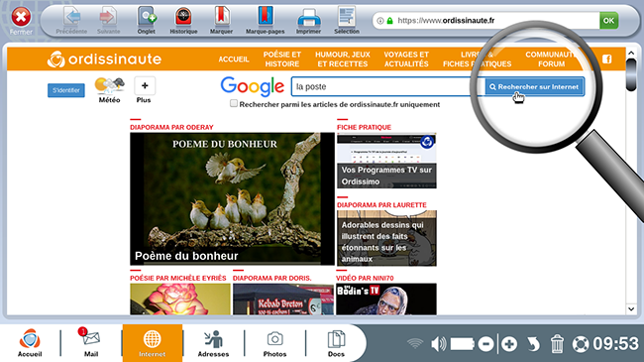The width and height of the screenshot is (644, 362).
Task: Select the Internet application tab
Action: [152, 343]
